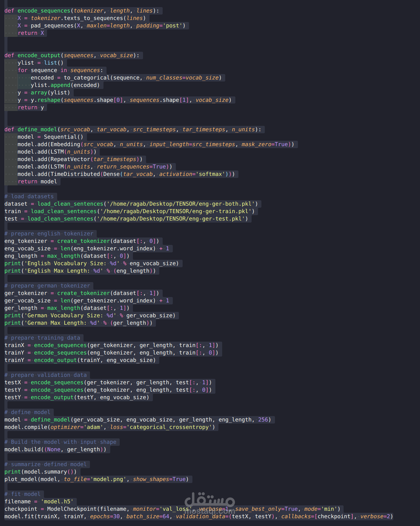
Task: Click the comment '# prepare validation data'
Action: pyautogui.click(x=46, y=375)
